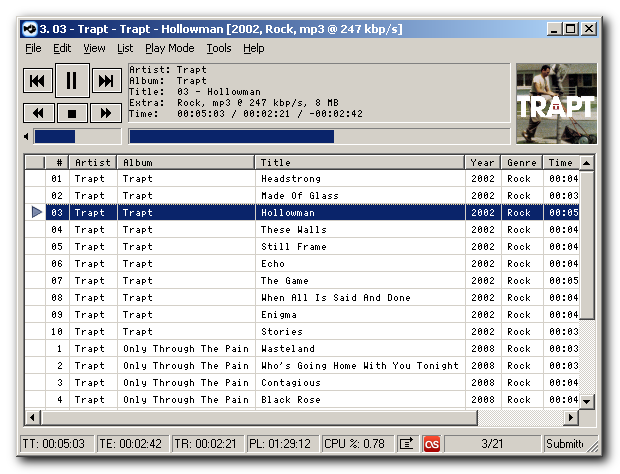This screenshot has width=620, height=474.
Task: Click the now-playing arrow beside Hollowman
Action: [37, 212]
